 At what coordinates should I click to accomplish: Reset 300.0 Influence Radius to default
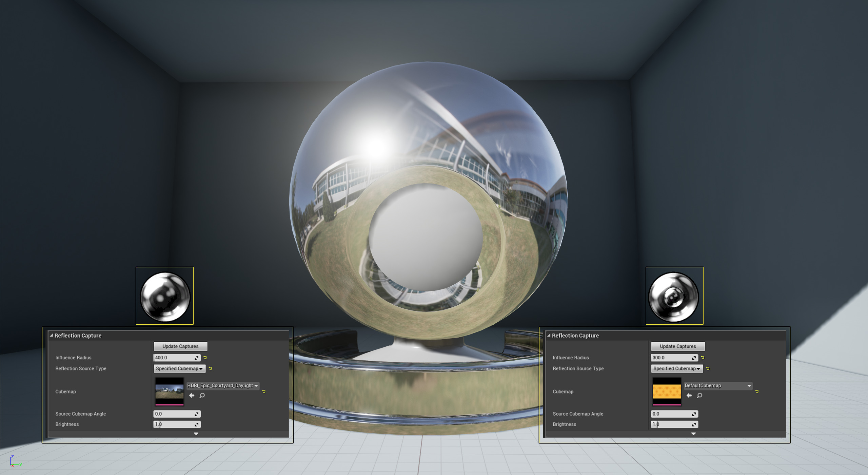click(x=703, y=357)
